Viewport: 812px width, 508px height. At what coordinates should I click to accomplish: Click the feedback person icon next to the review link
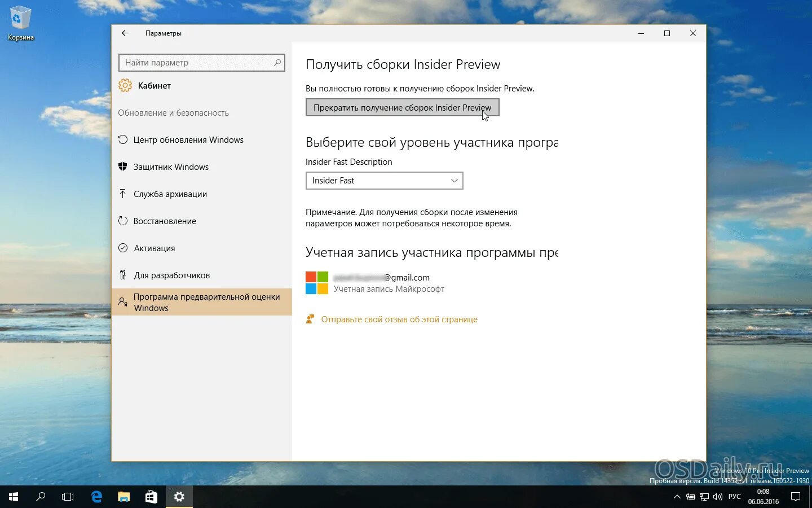(x=310, y=319)
